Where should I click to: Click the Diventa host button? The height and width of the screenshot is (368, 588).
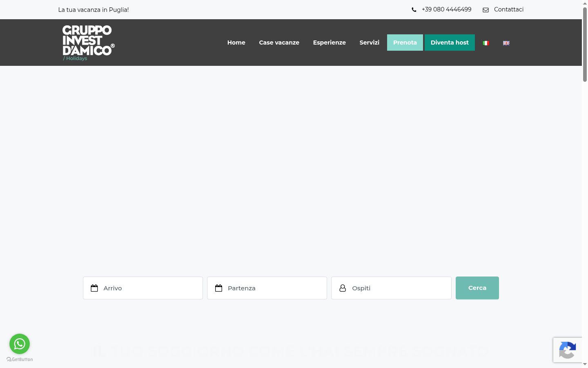pyautogui.click(x=450, y=43)
